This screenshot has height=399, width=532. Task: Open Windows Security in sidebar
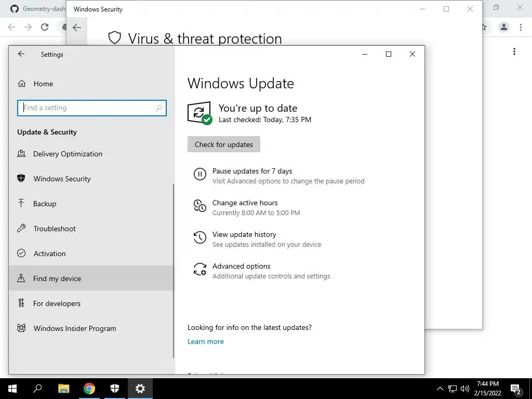91,179
